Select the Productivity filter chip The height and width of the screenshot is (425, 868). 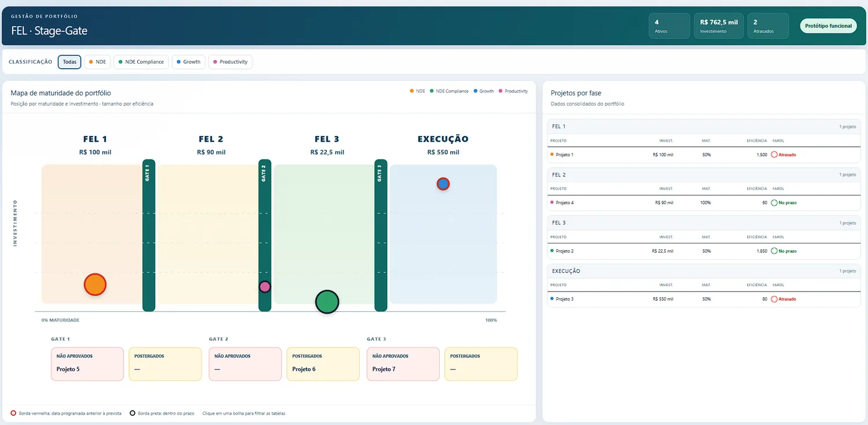coord(230,62)
